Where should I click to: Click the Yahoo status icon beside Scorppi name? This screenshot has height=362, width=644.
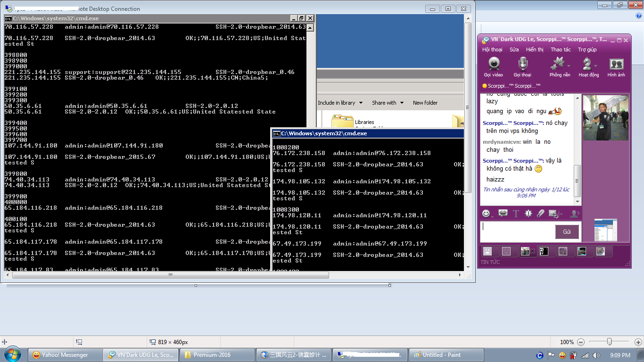[484, 86]
